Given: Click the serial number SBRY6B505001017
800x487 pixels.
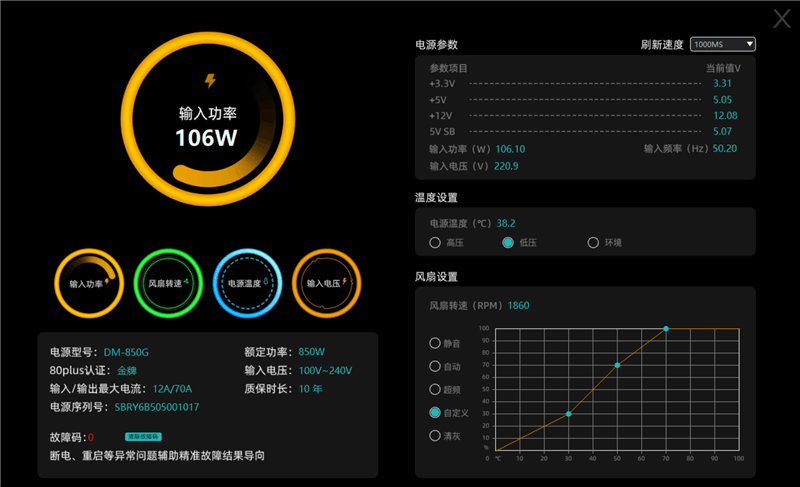Looking at the screenshot, I should [157, 407].
